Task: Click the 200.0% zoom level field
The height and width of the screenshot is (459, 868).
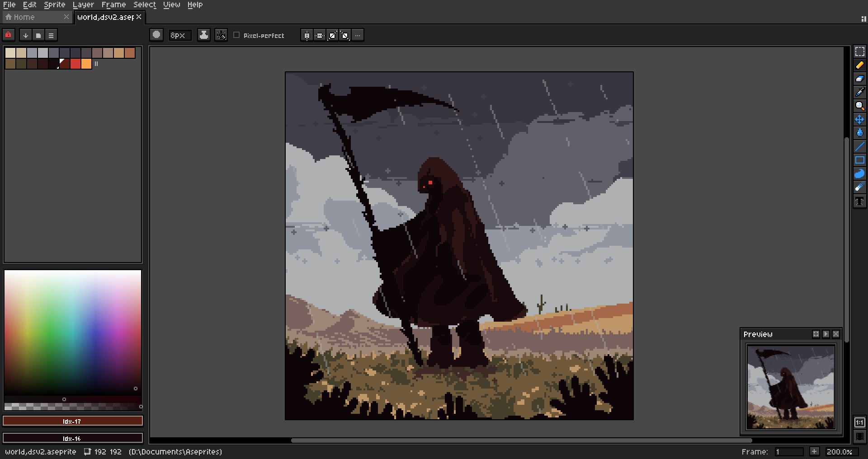Action: (842, 452)
